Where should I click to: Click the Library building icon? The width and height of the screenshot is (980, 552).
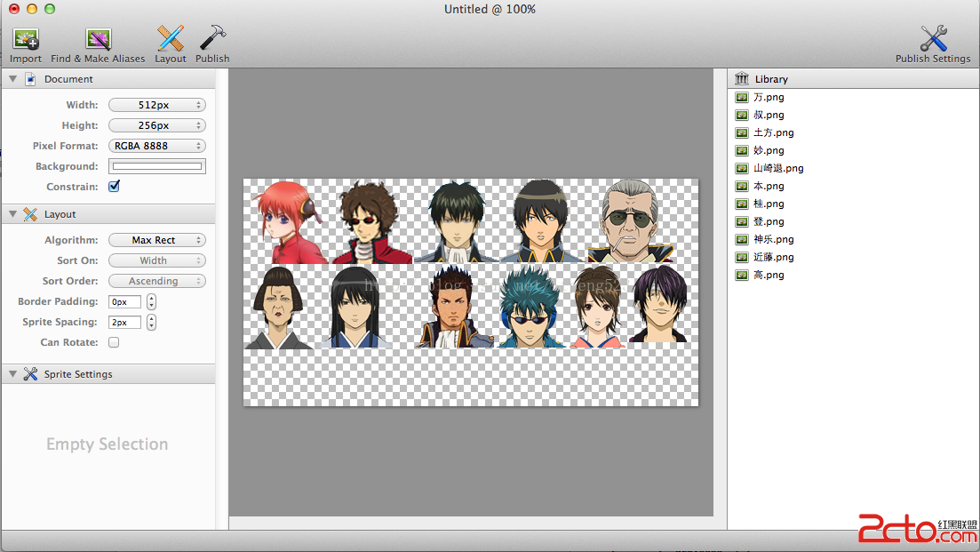pos(742,79)
